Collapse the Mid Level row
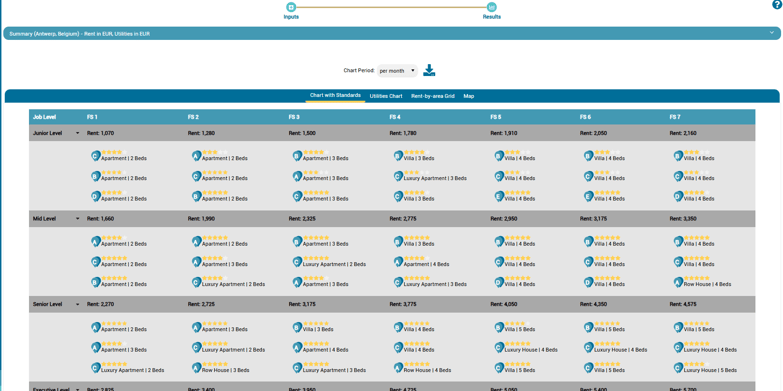 tap(77, 219)
